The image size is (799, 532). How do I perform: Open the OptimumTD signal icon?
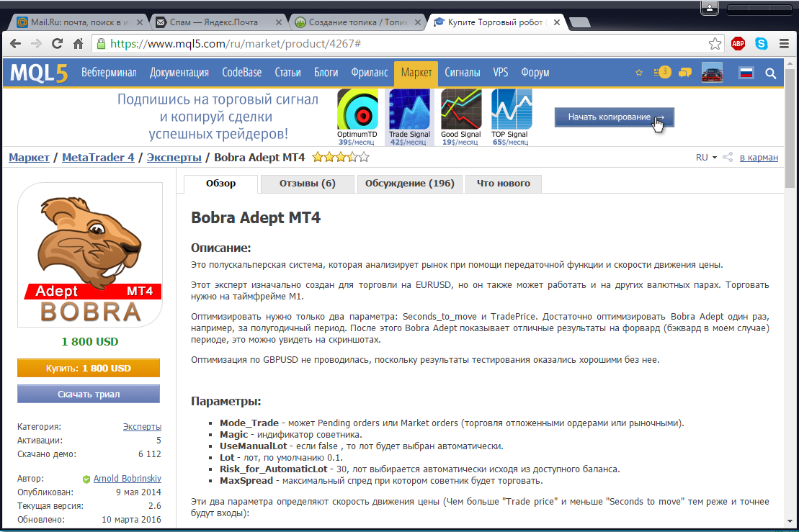(x=358, y=109)
